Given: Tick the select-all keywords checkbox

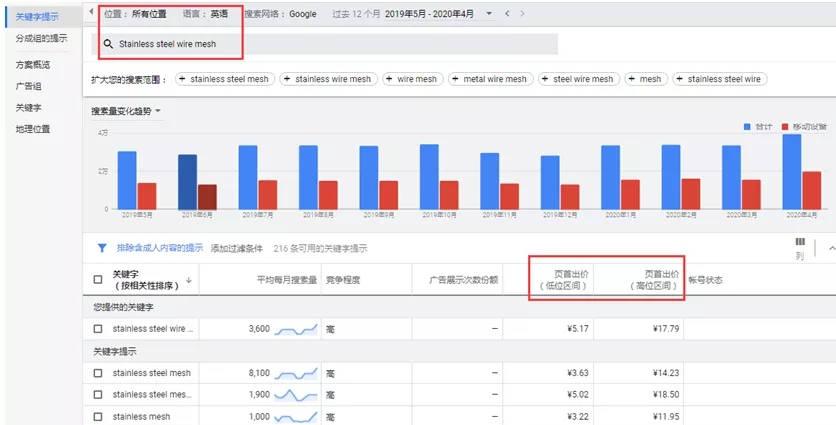Looking at the screenshot, I should point(98,279).
